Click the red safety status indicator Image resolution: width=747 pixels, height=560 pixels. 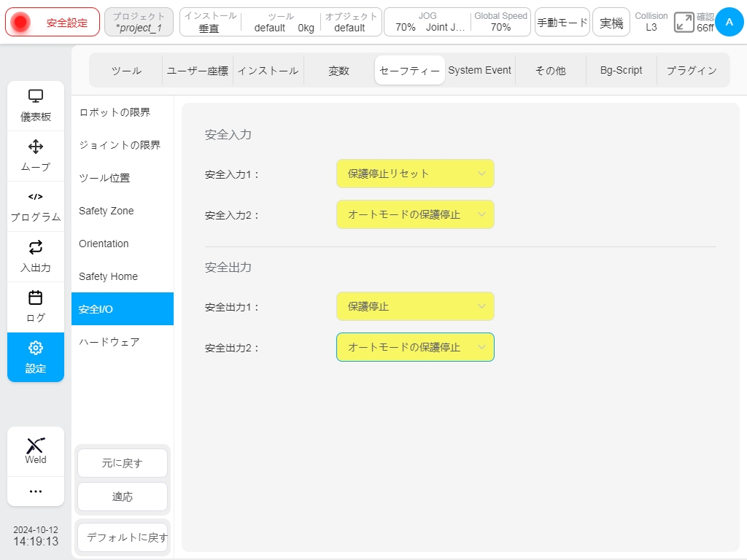click(20, 22)
